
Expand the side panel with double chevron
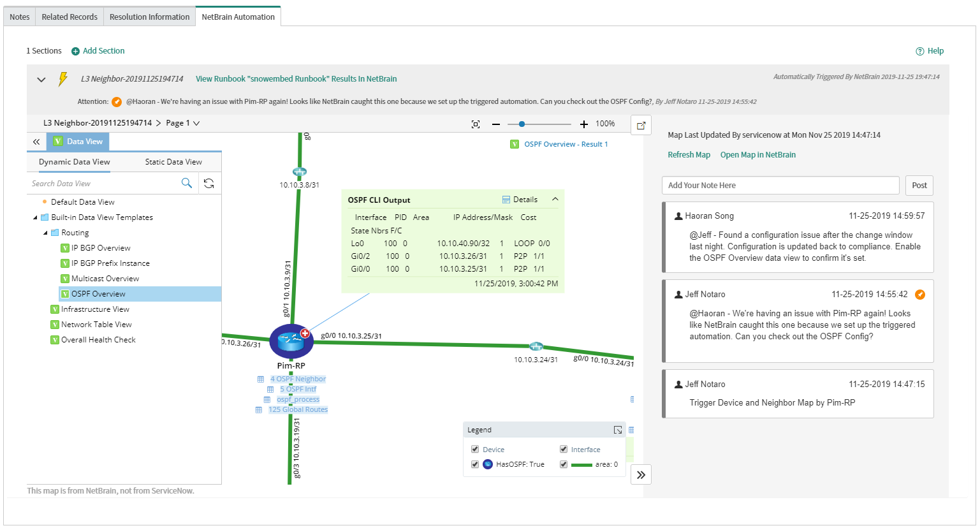(x=641, y=474)
